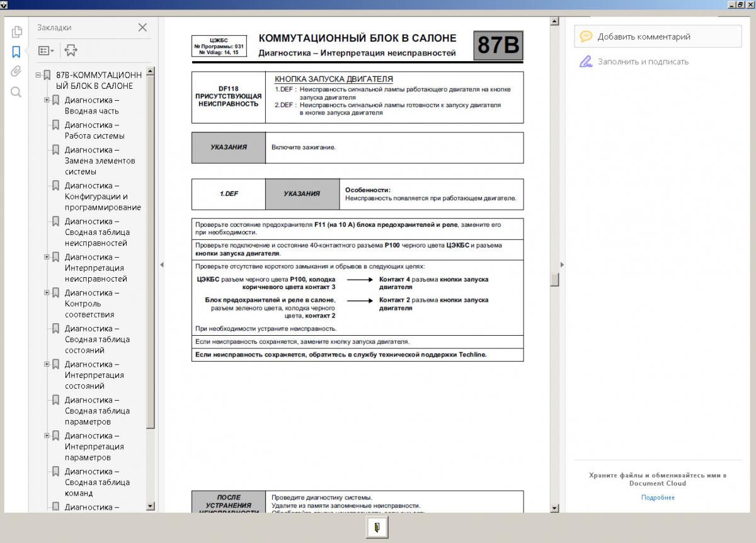
Task: Expand the Диагностика – Интерпретация неисправностей bookmark
Action: (47, 256)
